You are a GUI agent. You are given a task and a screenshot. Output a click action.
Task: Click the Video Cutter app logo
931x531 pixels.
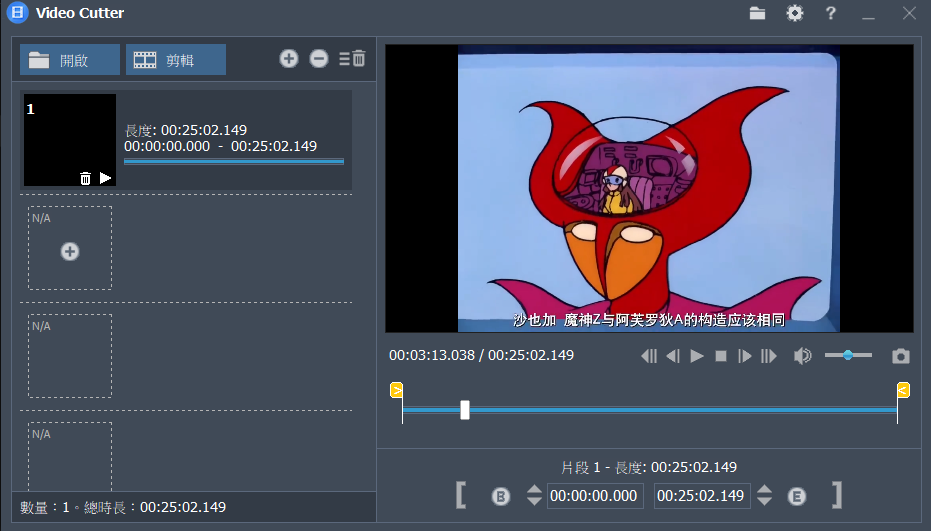(x=18, y=12)
